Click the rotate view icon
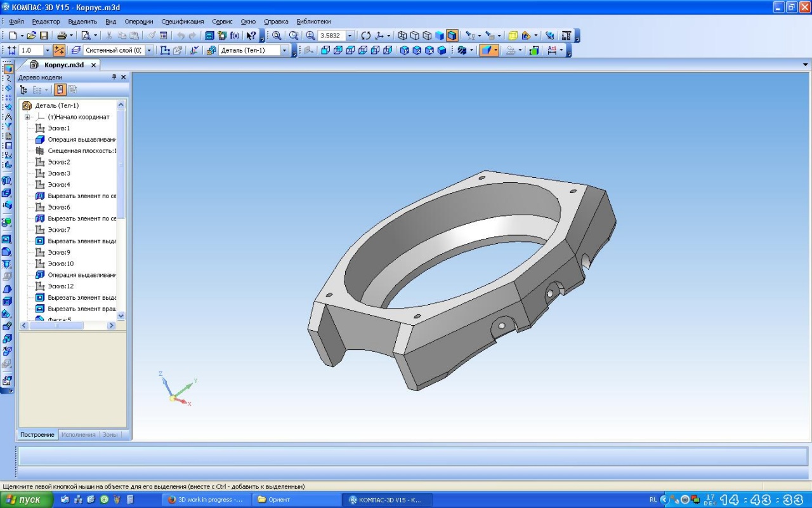The image size is (812, 508). [365, 36]
